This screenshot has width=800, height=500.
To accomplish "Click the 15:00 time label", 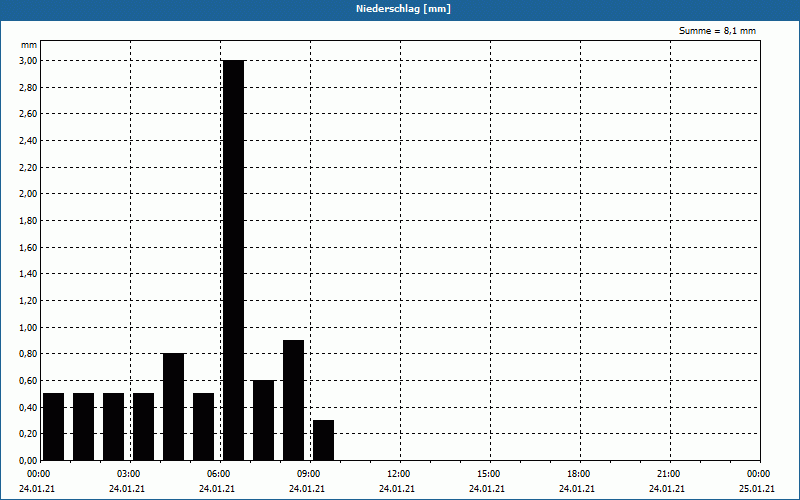I will [488, 474].
